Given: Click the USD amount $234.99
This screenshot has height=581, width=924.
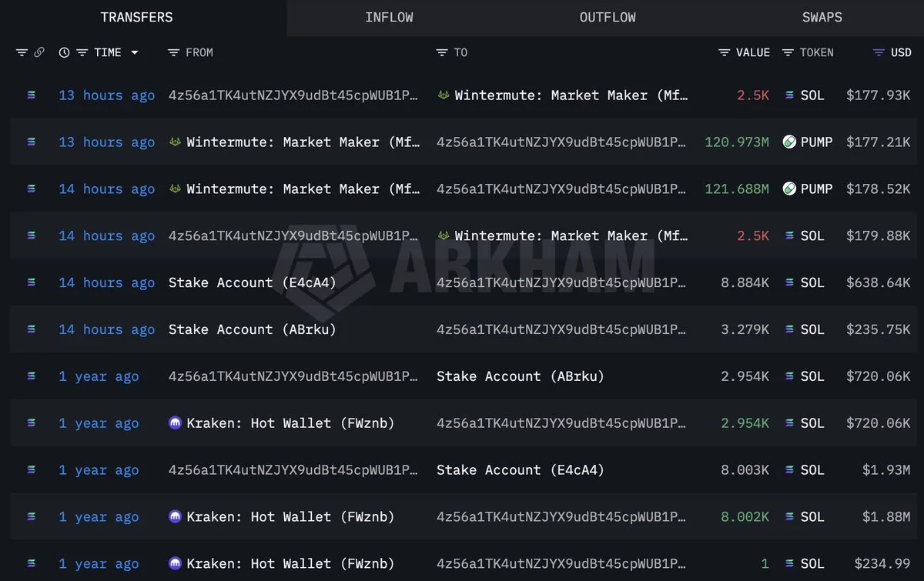Looking at the screenshot, I should coord(882,564).
